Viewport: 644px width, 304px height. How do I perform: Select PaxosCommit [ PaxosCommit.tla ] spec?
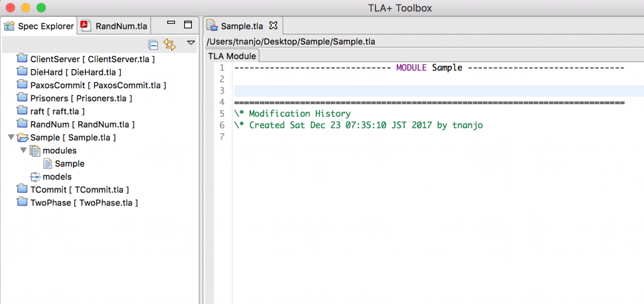[98, 85]
